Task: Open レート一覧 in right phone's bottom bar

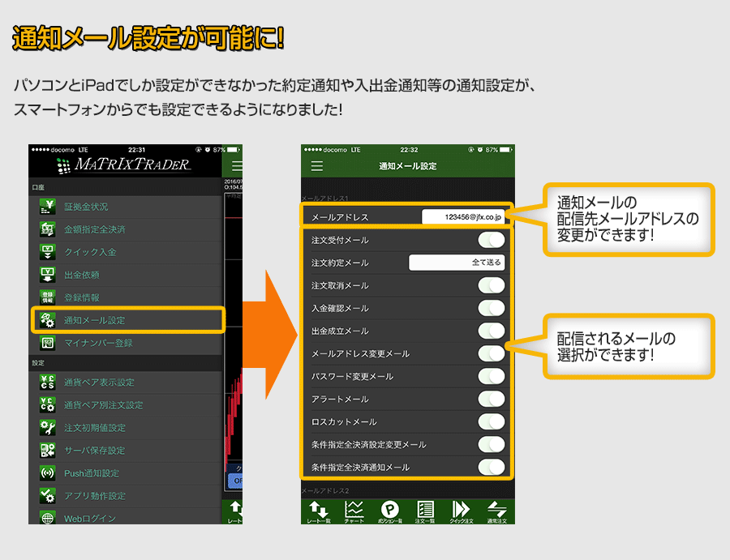Action: point(319,511)
